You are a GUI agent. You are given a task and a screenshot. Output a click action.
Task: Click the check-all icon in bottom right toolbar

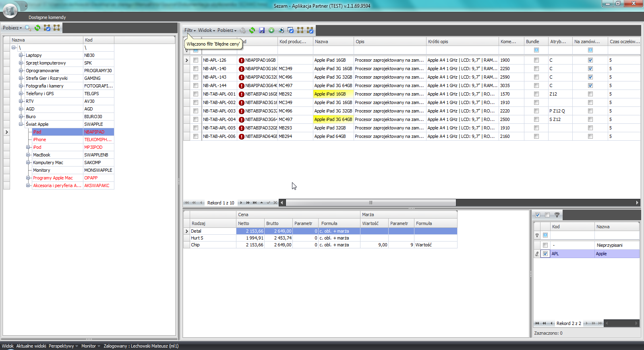(x=538, y=215)
